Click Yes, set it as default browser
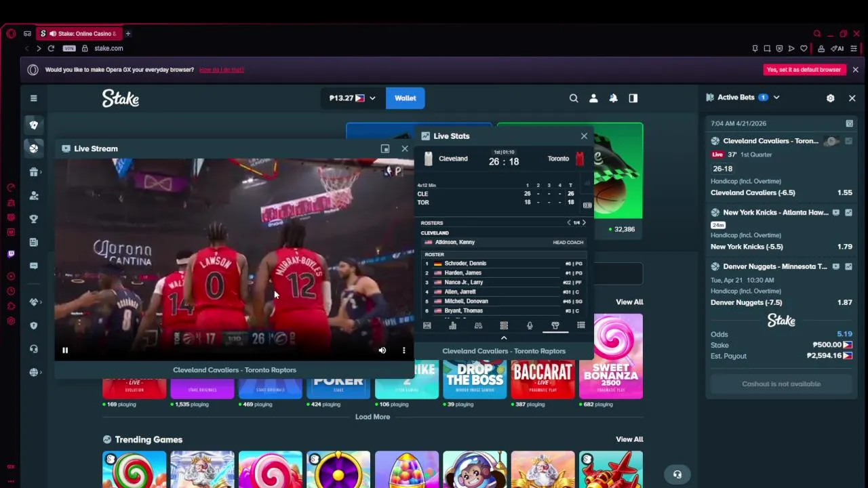 click(x=804, y=70)
